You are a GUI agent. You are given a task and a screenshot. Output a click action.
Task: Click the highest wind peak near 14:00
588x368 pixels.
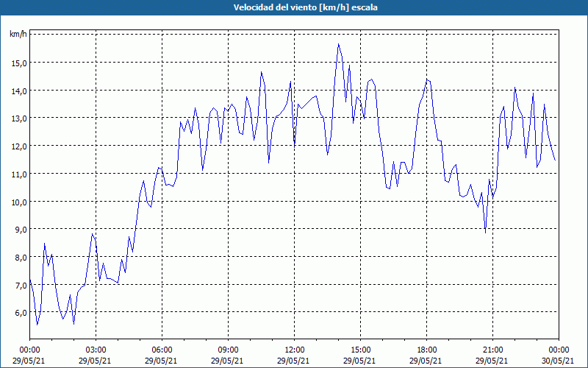tap(338, 44)
